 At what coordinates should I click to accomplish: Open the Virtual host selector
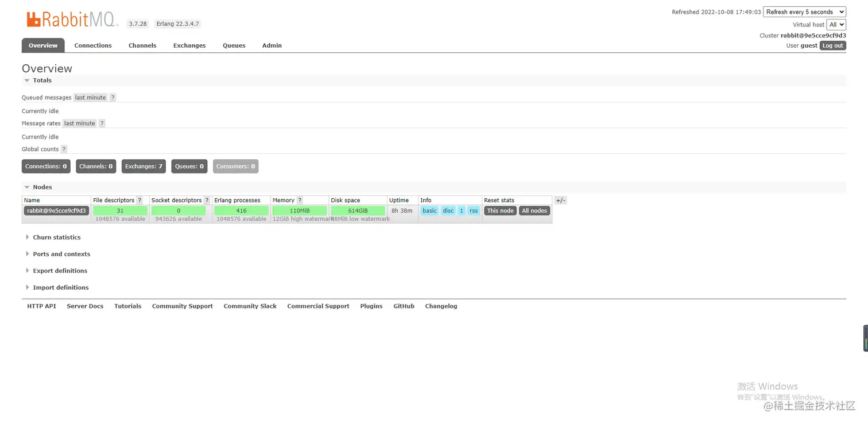[836, 25]
